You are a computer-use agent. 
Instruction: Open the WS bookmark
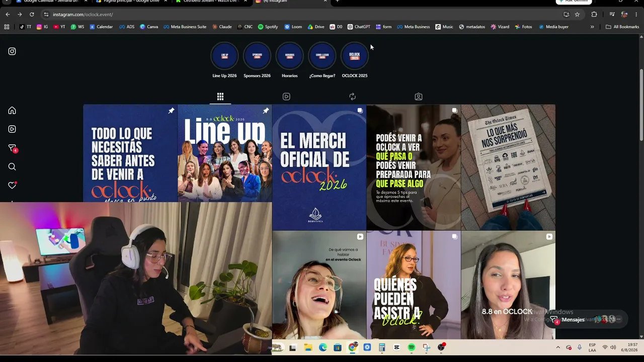tap(77, 27)
